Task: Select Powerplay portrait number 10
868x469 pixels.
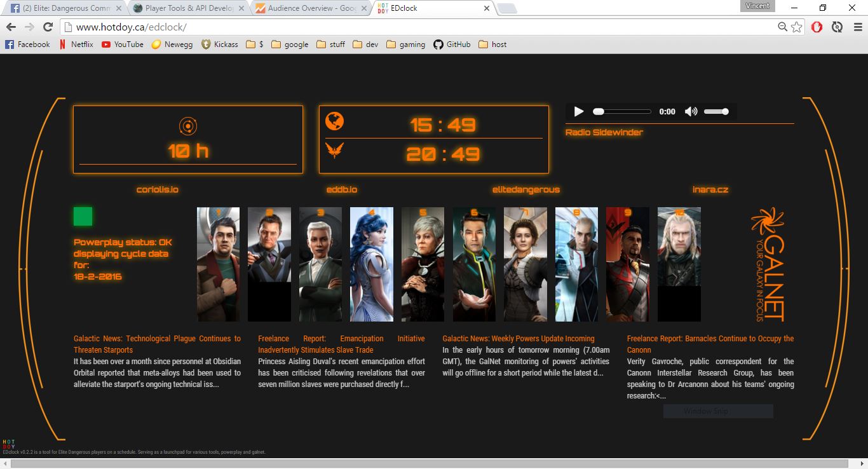Action: click(679, 264)
